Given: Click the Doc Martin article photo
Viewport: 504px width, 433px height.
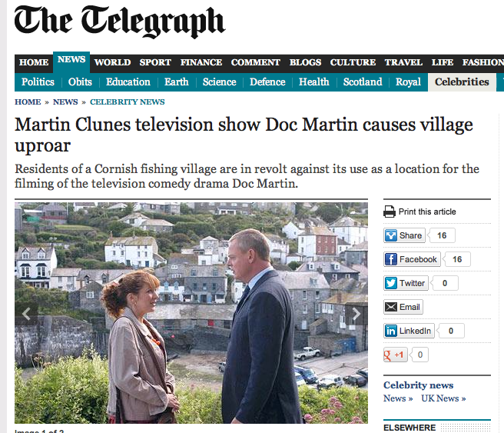Looking at the screenshot, I should point(191,313).
